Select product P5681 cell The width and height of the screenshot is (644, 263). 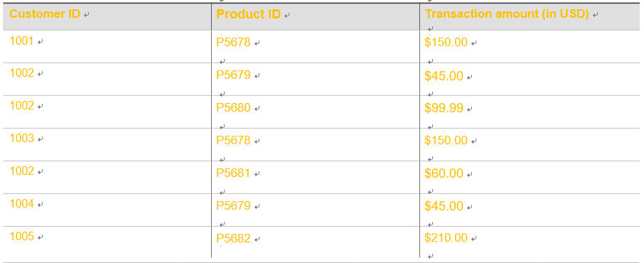point(316,177)
